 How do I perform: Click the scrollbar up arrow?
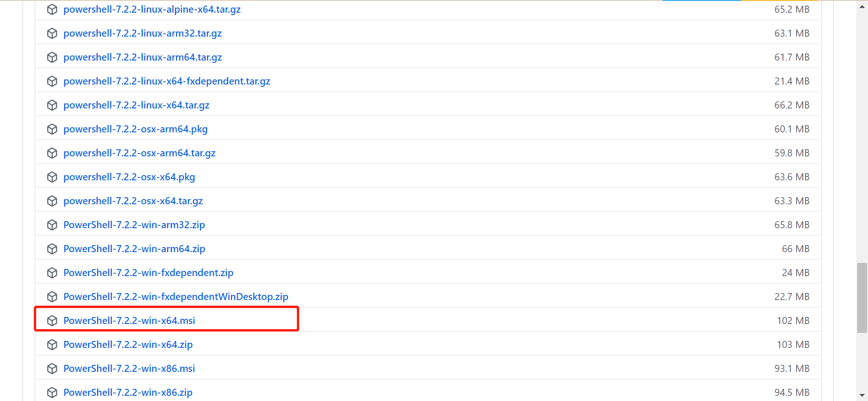coord(862,6)
